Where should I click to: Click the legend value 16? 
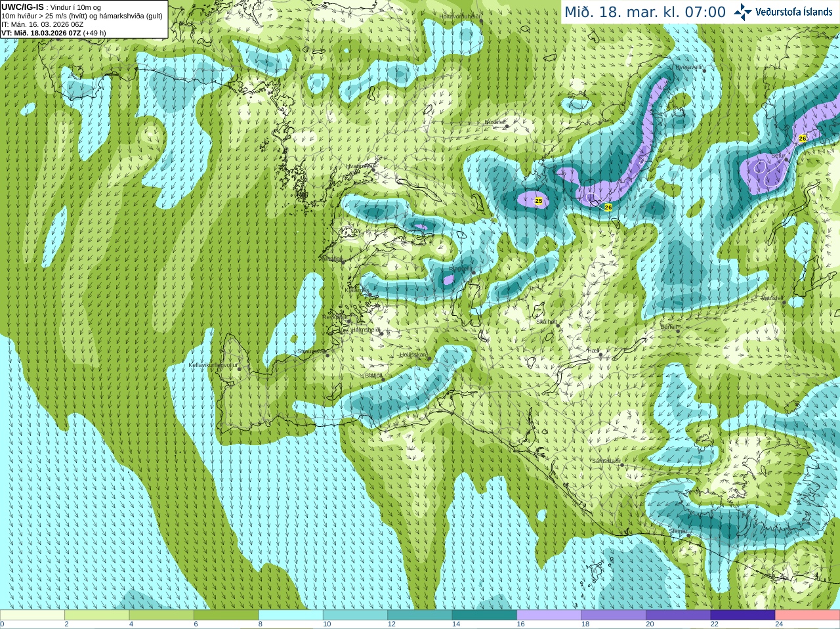[x=520, y=624]
